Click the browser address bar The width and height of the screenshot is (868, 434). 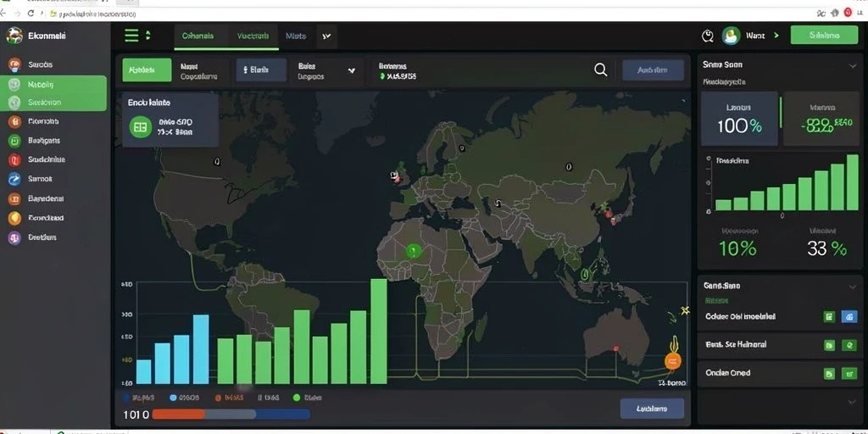tap(426, 14)
